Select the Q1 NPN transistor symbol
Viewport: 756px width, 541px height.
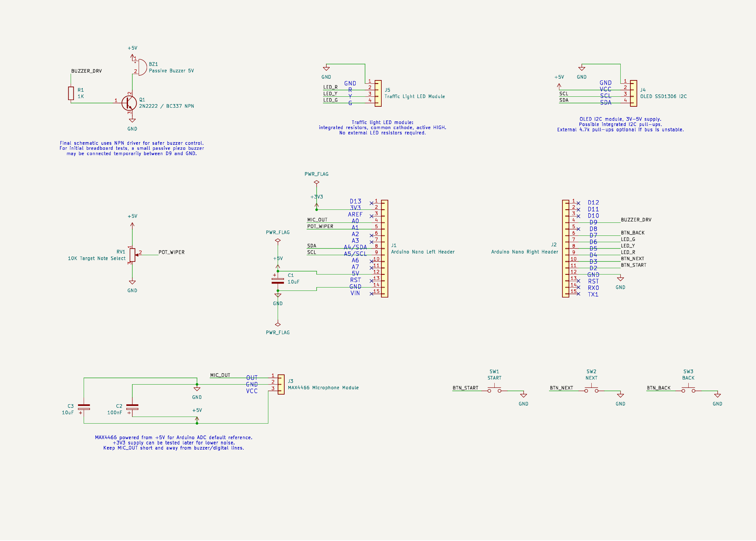point(129,103)
